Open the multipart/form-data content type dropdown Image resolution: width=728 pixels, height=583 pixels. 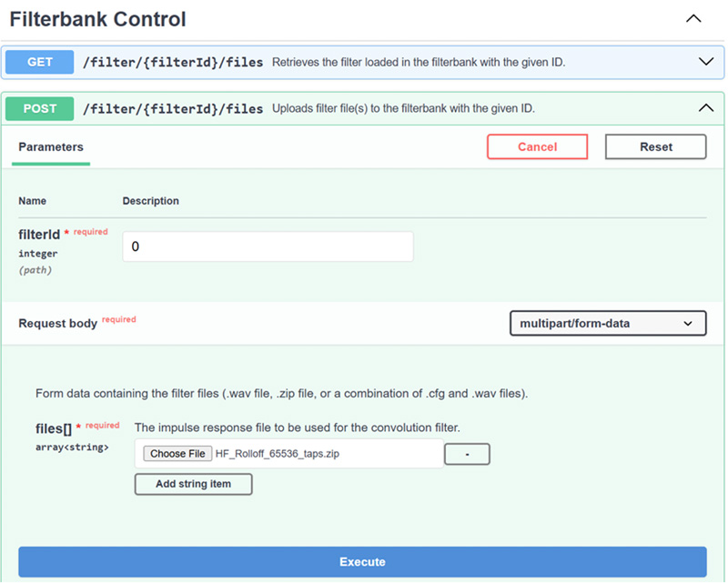[607, 324]
